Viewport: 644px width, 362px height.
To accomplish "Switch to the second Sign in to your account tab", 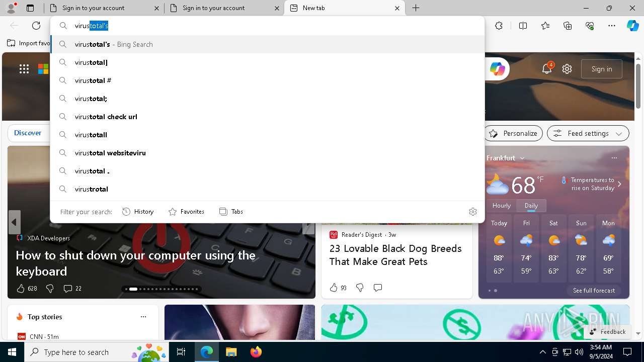I will tap(224, 8).
